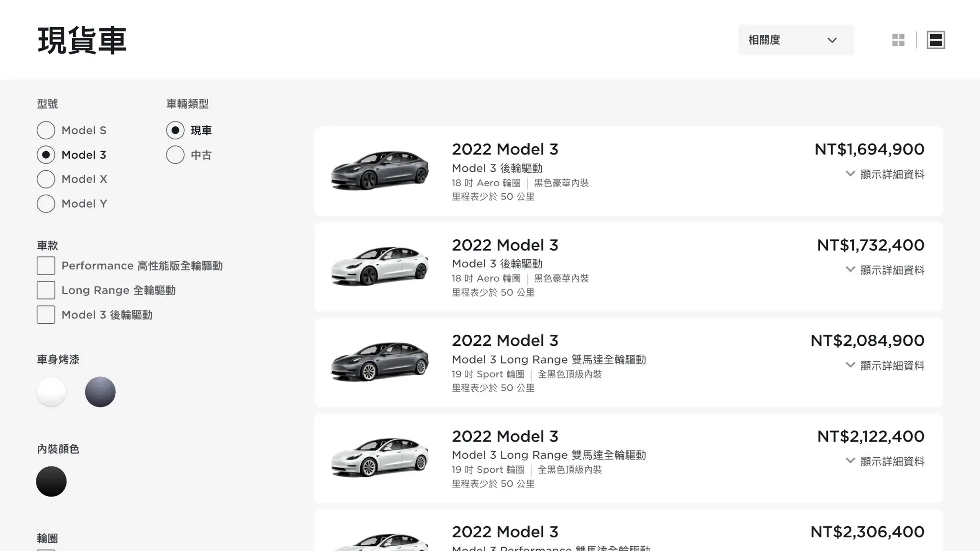
Task: Expand details for NT$2,084,900 car
Action: 885,365
